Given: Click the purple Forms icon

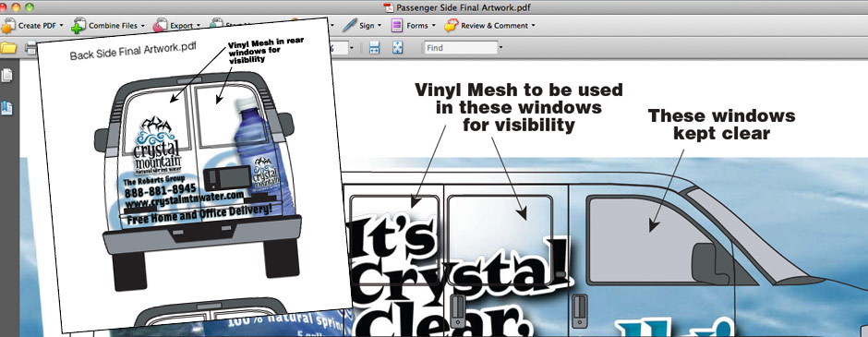Looking at the screenshot, I should click(x=397, y=26).
